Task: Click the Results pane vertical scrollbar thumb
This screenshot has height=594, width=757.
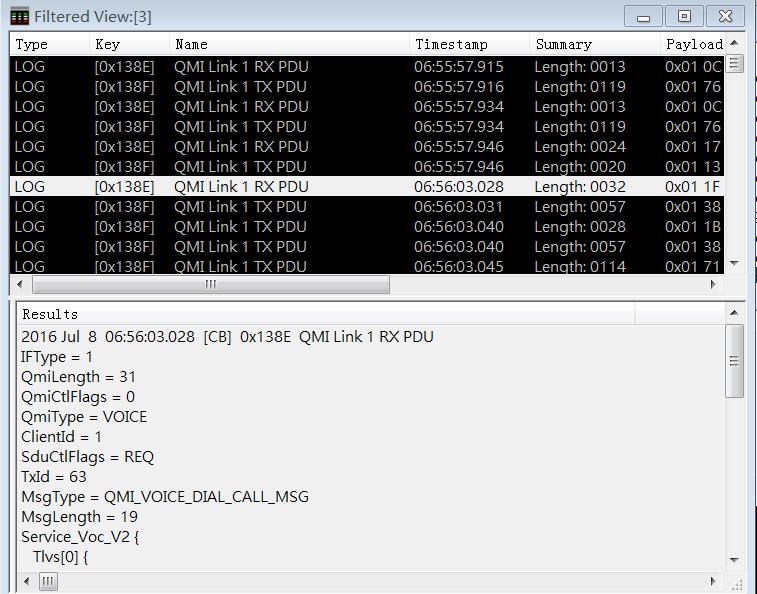Action: pyautogui.click(x=734, y=361)
